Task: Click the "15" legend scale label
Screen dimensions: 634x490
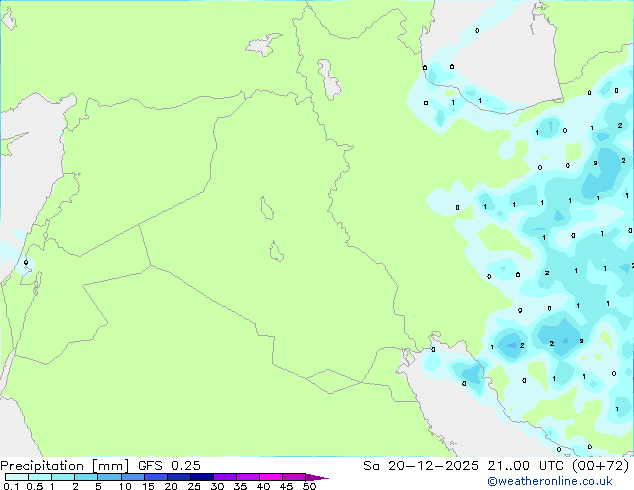Action: pos(148,486)
